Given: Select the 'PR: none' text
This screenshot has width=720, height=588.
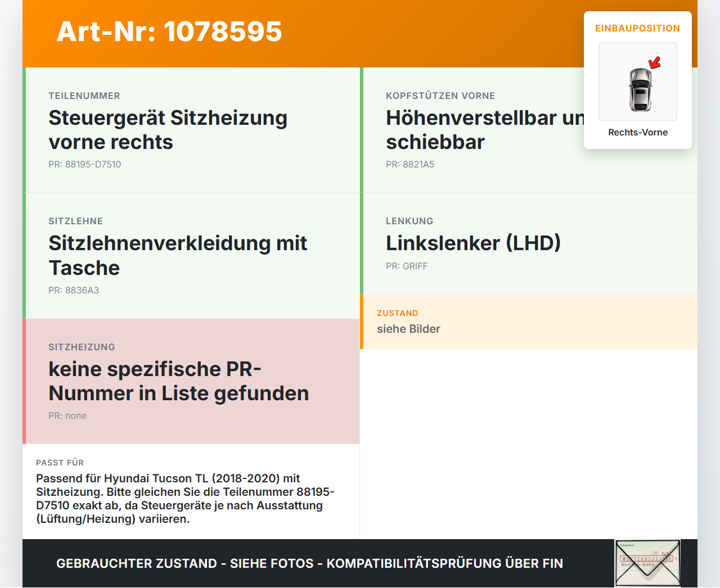Looking at the screenshot, I should (x=67, y=416).
